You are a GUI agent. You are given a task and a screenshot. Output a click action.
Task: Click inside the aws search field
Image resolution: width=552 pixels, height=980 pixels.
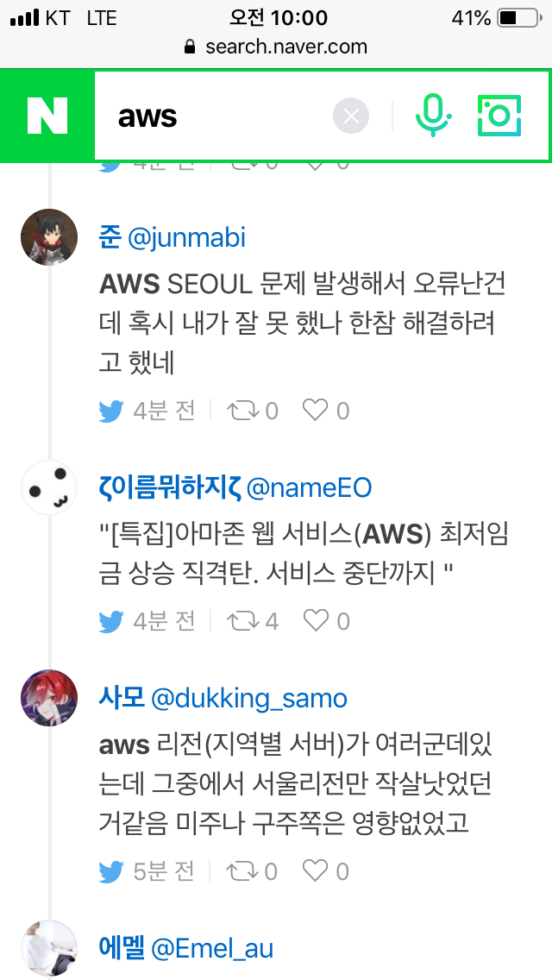216,116
